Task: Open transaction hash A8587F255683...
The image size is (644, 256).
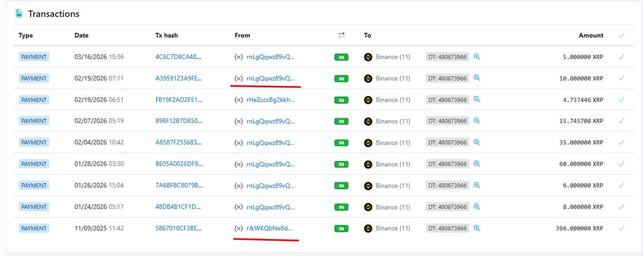Action: click(x=179, y=142)
